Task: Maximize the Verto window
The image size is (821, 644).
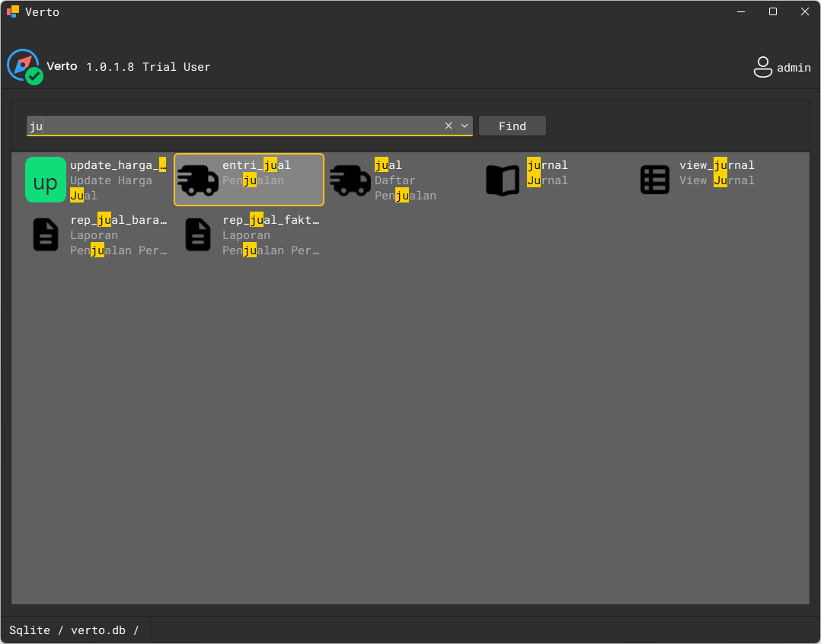Action: coord(773,11)
